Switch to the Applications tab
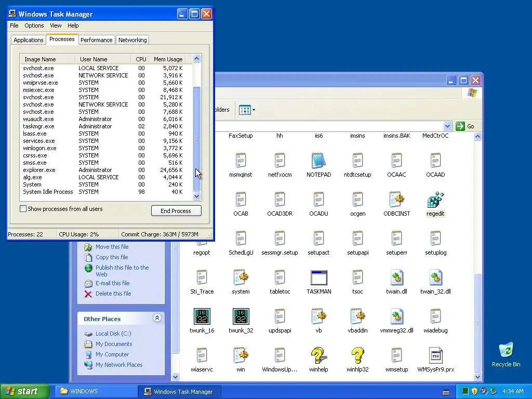Viewport: 532px width, 399px height. (29, 40)
